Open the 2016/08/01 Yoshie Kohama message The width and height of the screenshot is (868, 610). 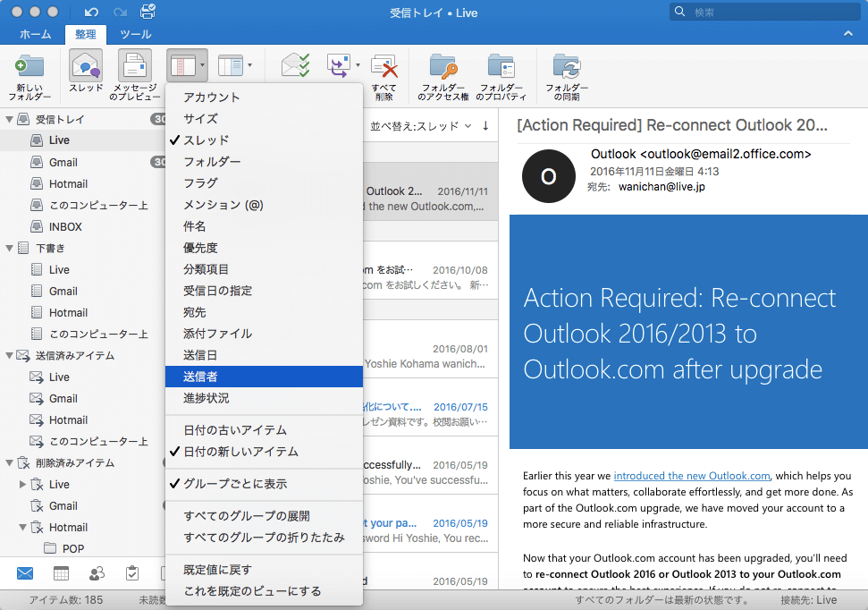[431, 349]
